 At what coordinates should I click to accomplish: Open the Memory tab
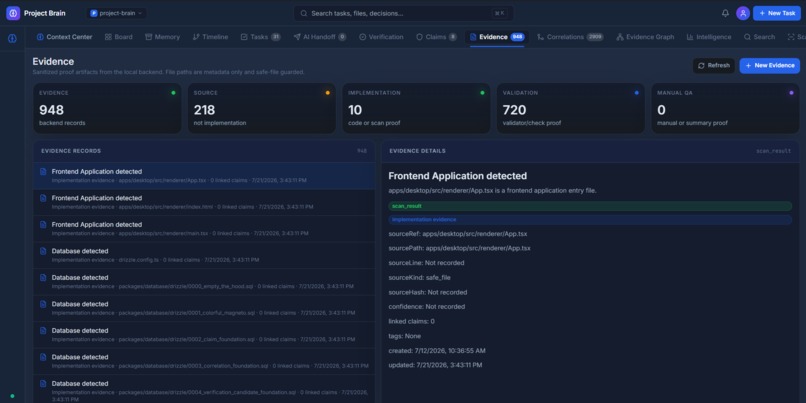162,37
